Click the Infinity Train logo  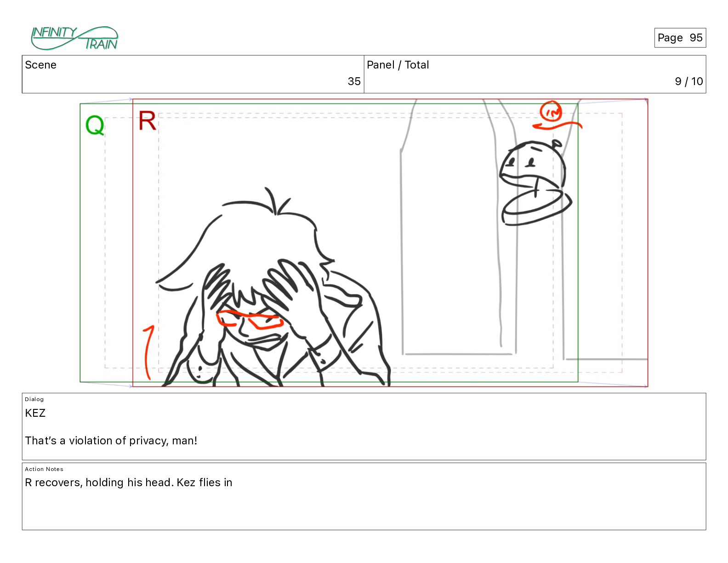click(x=74, y=38)
